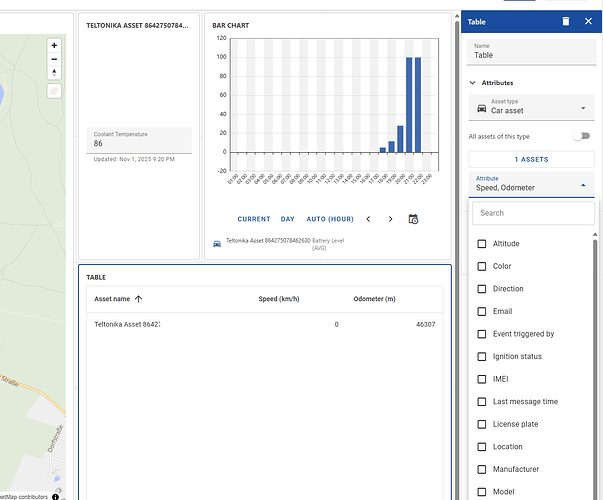Check the Altitude attribute
The height and width of the screenshot is (500, 603).
(482, 244)
